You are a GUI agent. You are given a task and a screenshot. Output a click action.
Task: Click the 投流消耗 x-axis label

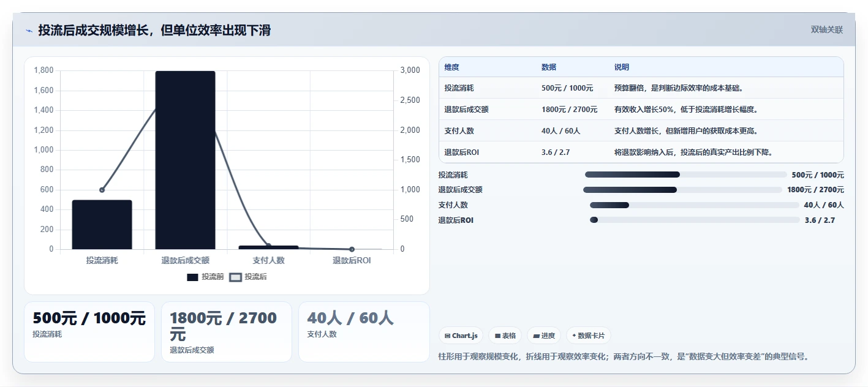point(102,260)
